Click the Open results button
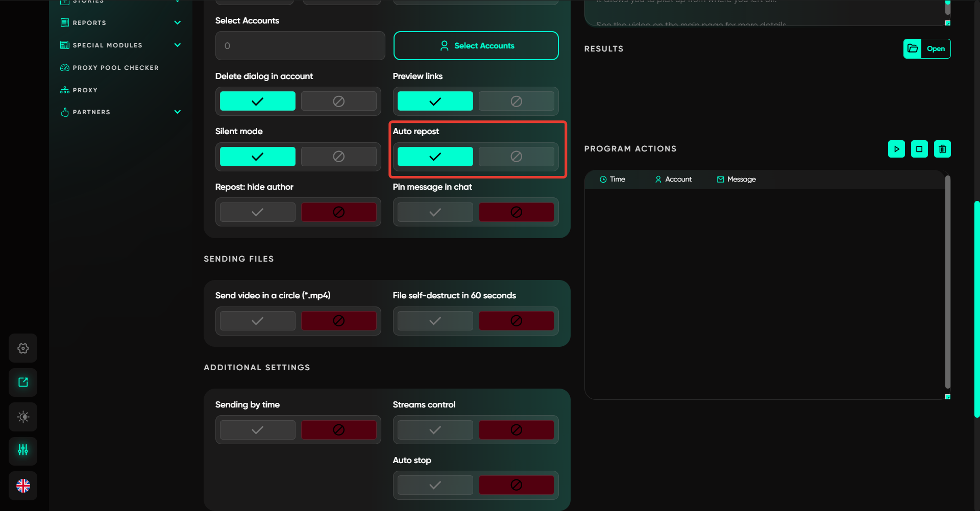 pyautogui.click(x=927, y=49)
